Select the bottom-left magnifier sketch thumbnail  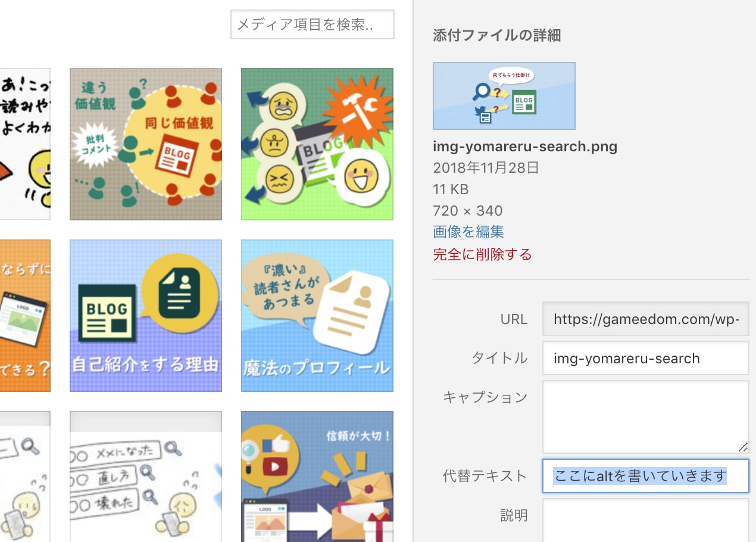[x=25, y=476]
